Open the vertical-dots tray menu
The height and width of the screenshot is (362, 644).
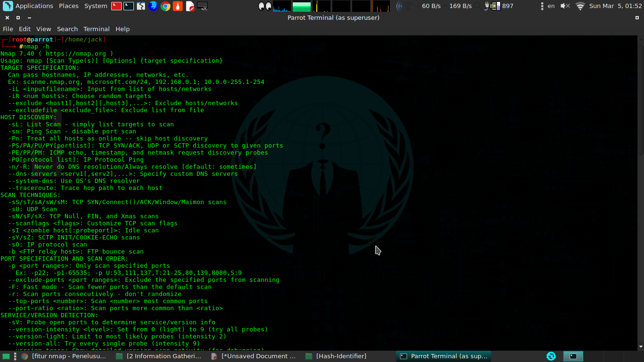pyautogui.click(x=541, y=6)
